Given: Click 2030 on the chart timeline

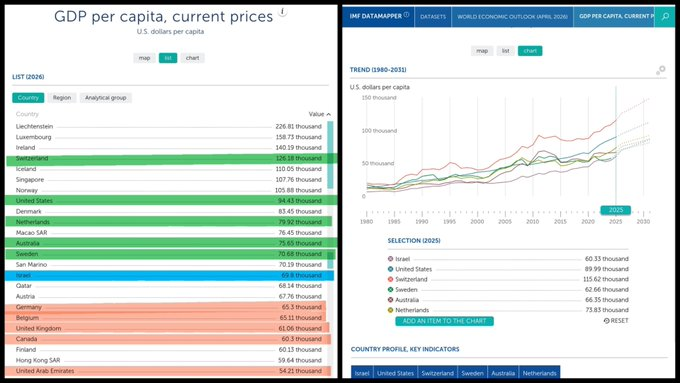Looking at the screenshot, I should click(x=643, y=222).
